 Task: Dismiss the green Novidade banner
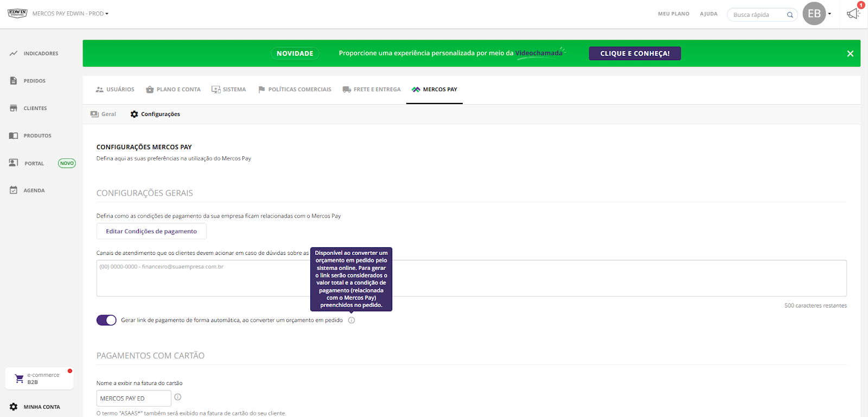[x=850, y=53]
